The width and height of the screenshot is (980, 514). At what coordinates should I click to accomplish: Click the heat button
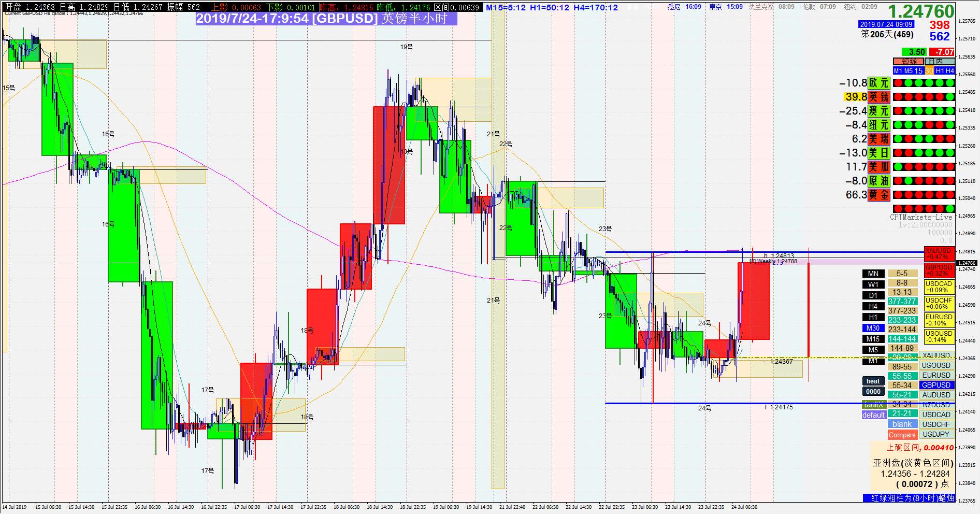[x=873, y=381]
